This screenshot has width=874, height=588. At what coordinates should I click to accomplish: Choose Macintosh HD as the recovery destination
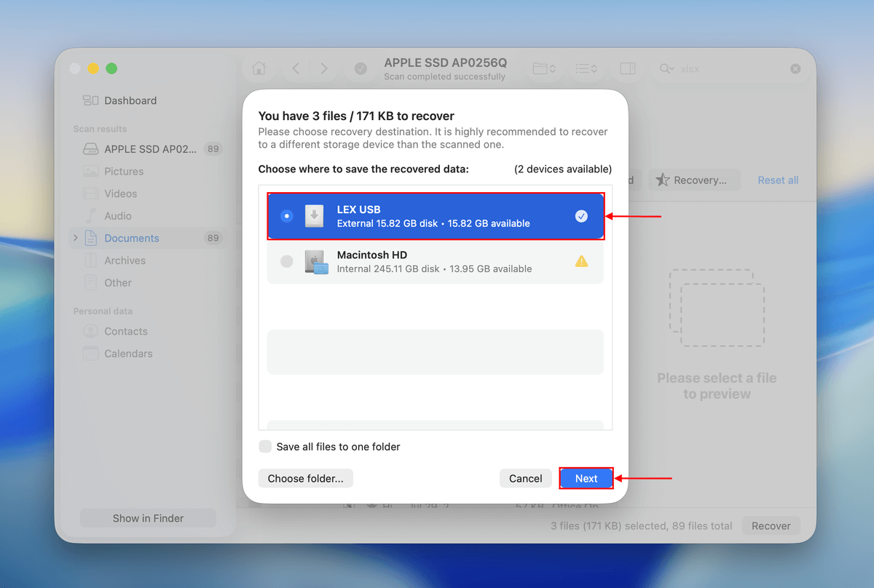(x=436, y=261)
